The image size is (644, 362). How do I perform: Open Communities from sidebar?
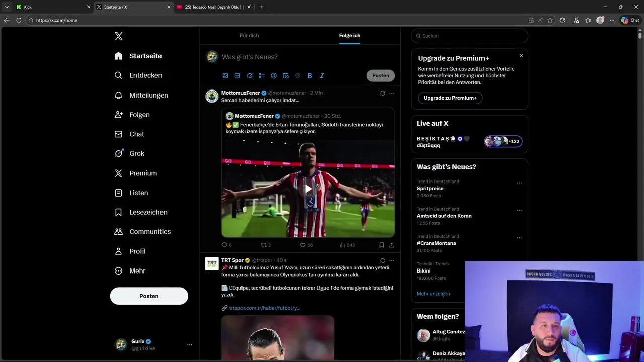pyautogui.click(x=142, y=232)
